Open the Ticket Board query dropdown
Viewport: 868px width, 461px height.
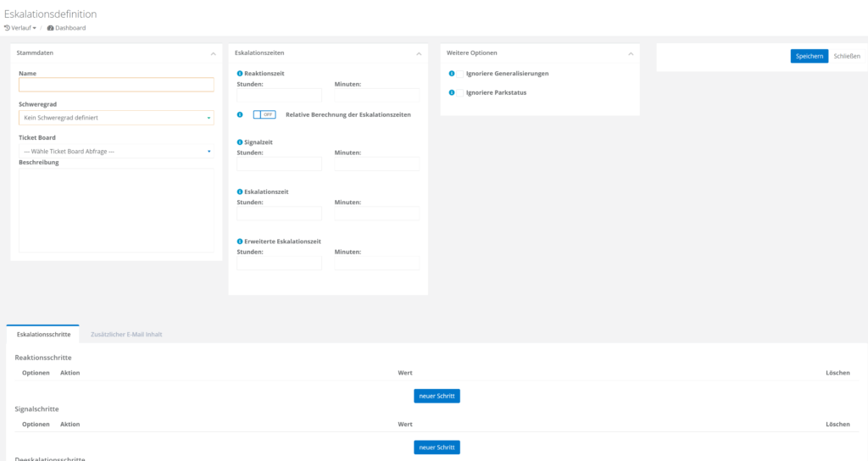pos(116,152)
